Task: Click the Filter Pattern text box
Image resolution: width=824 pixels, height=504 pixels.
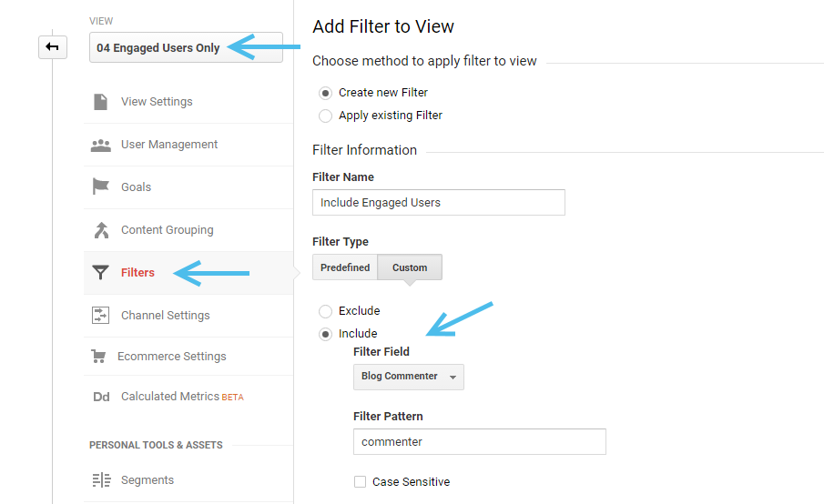Action: pyautogui.click(x=480, y=442)
